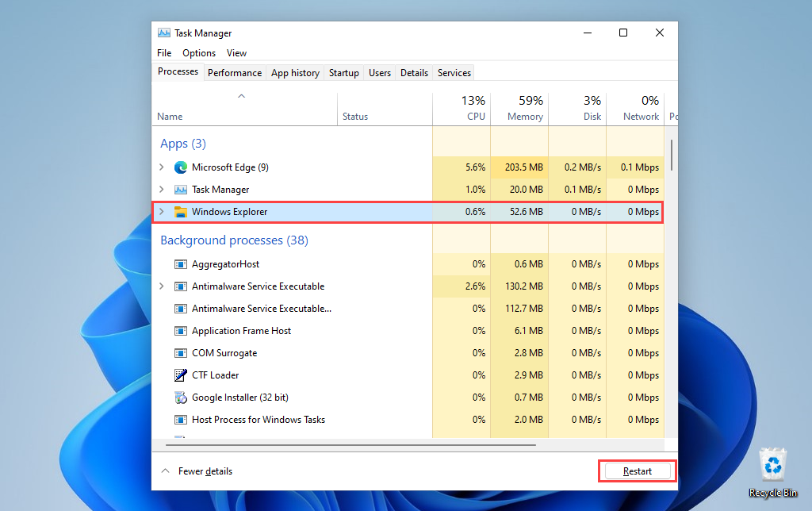Sort processes by CPU column header
812x511 pixels.
[462, 109]
